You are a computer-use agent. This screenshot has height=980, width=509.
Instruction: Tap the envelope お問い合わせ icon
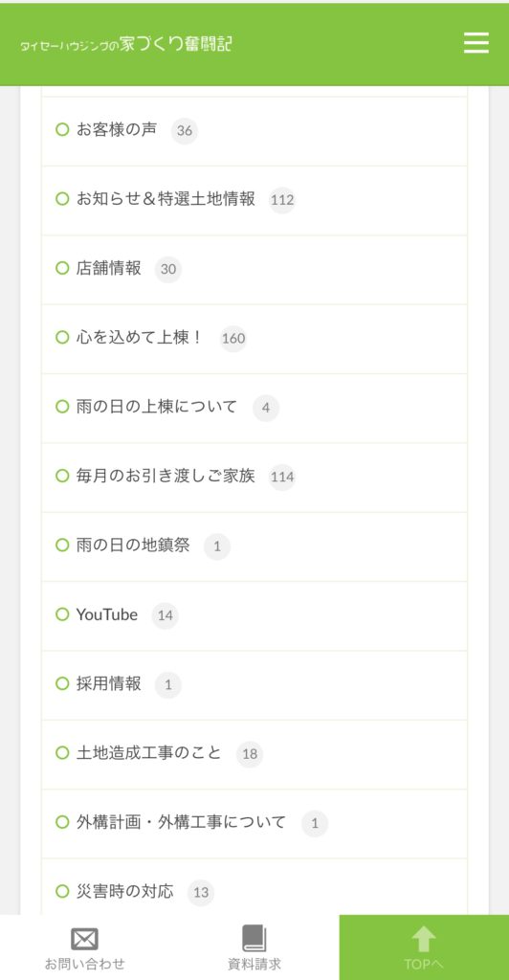[x=84, y=939]
